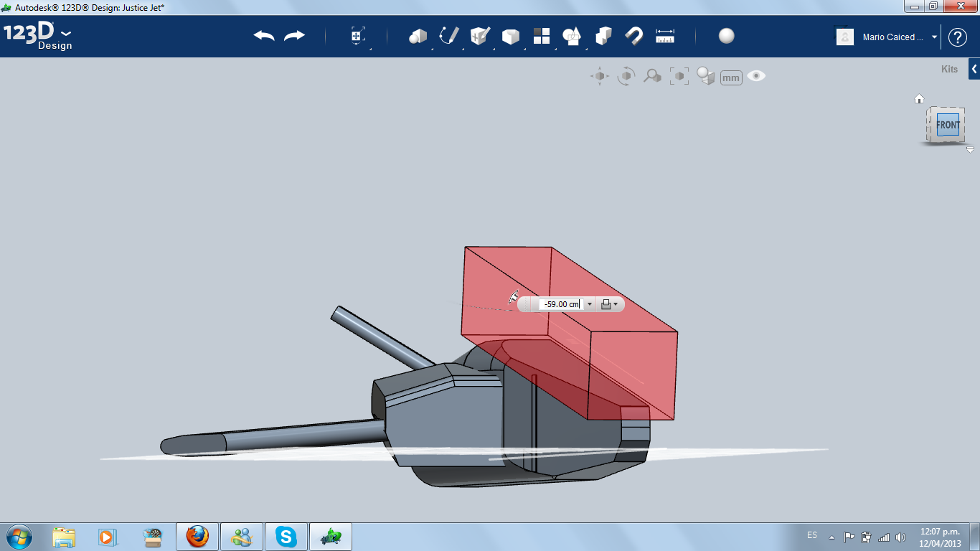Open the Combine tools menu
The width and height of the screenshot is (980, 551).
pos(603,36)
